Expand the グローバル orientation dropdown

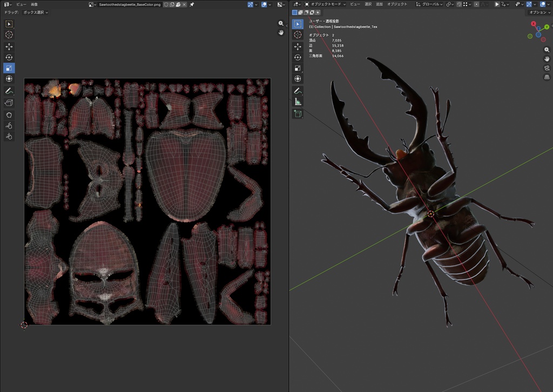[x=429, y=4]
